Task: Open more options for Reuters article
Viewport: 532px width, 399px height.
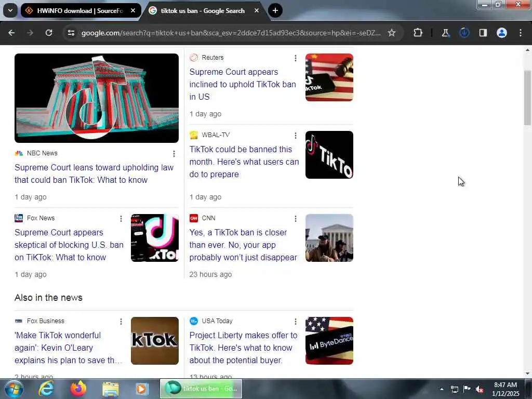Action: pos(296,58)
